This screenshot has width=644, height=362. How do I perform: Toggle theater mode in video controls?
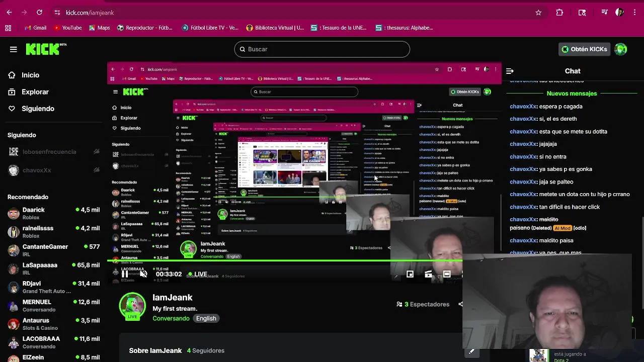pyautogui.click(x=447, y=274)
